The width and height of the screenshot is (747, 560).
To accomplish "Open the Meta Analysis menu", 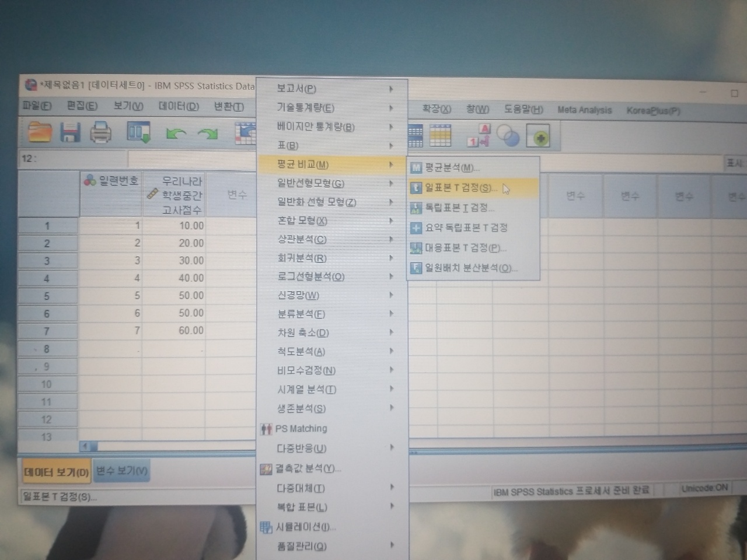I will pos(585,110).
